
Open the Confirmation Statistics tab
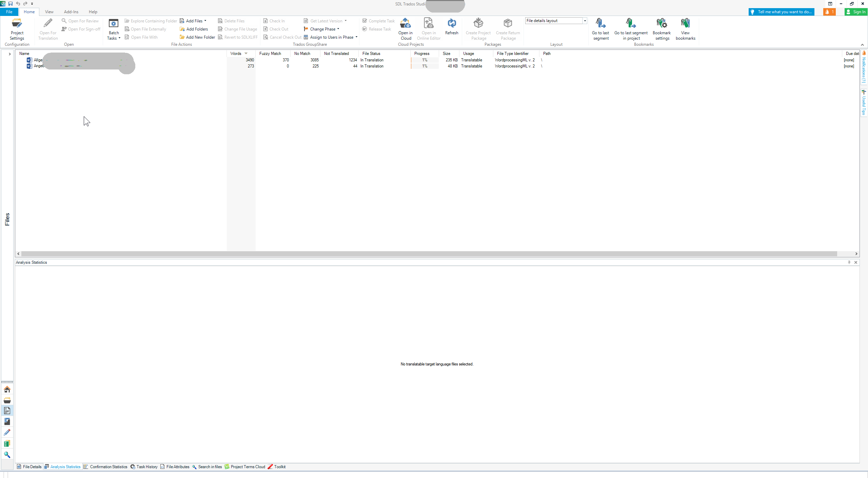[108, 466]
